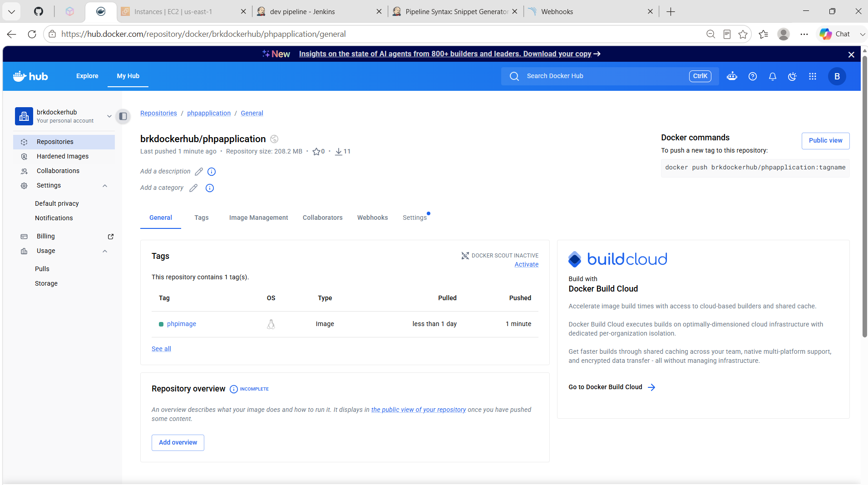The image size is (868, 485).
Task: Click the Docker Hub logo
Action: (x=30, y=76)
